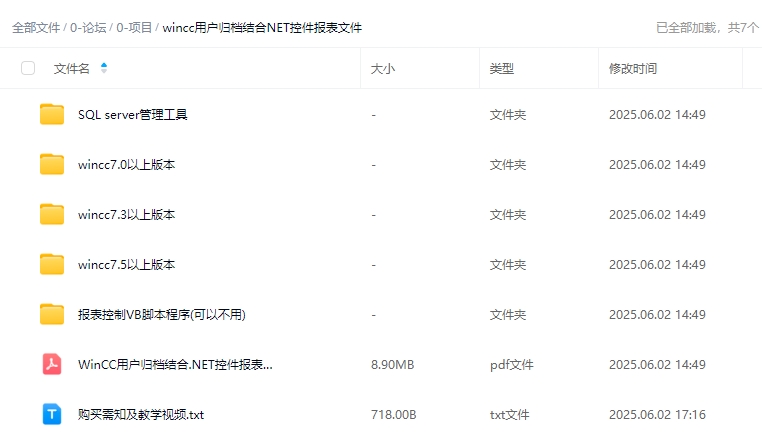762x445 pixels.
Task: Click the 类型 column header
Action: 502,68
